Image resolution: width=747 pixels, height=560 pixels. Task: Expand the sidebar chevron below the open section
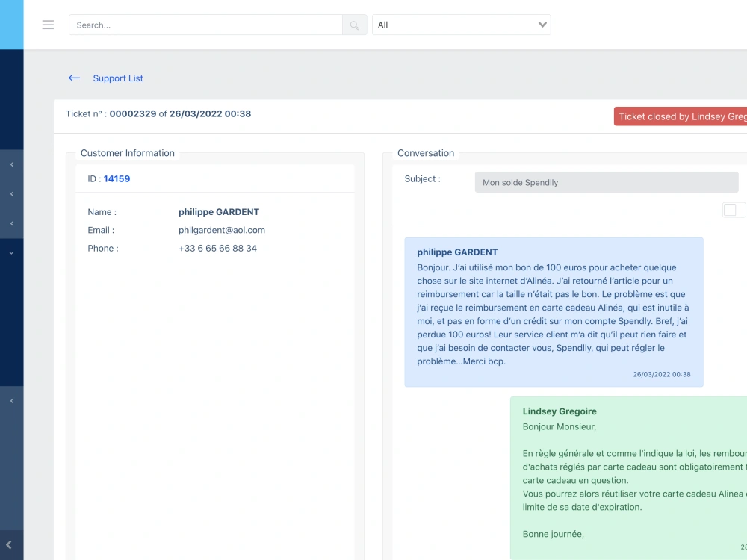coord(11,401)
